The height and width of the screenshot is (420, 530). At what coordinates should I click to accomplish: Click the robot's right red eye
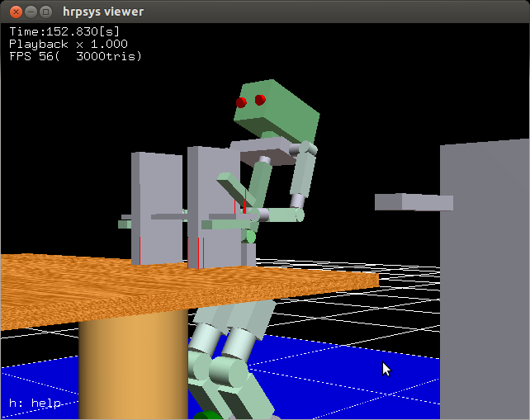(x=260, y=100)
